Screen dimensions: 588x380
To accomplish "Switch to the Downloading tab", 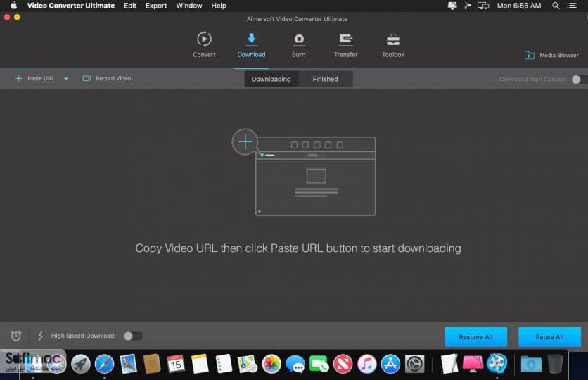I will pyautogui.click(x=271, y=79).
